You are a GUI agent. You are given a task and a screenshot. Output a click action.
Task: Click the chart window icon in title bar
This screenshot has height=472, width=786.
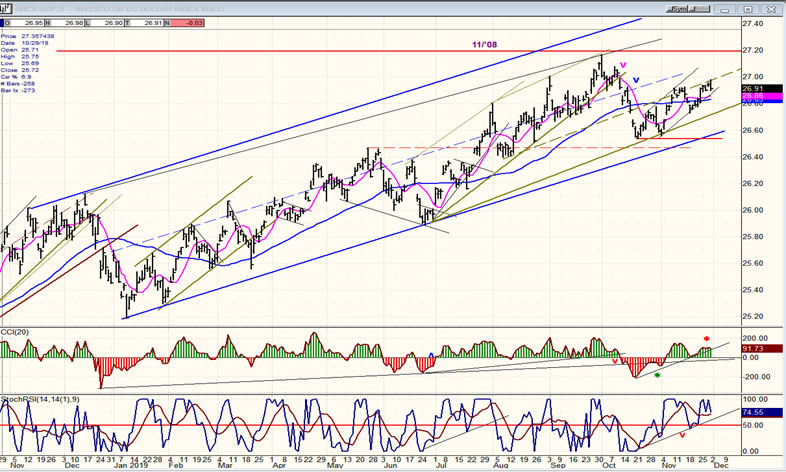click(6, 8)
